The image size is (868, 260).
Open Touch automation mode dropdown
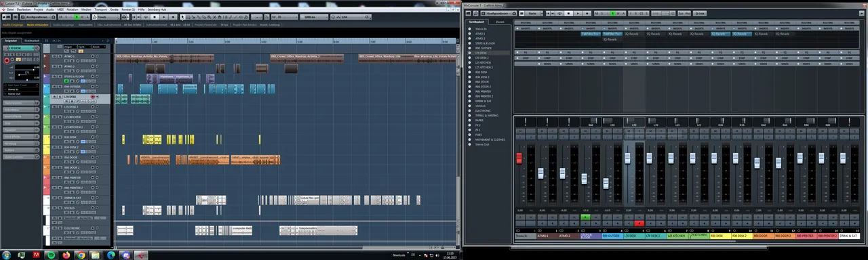point(106,17)
